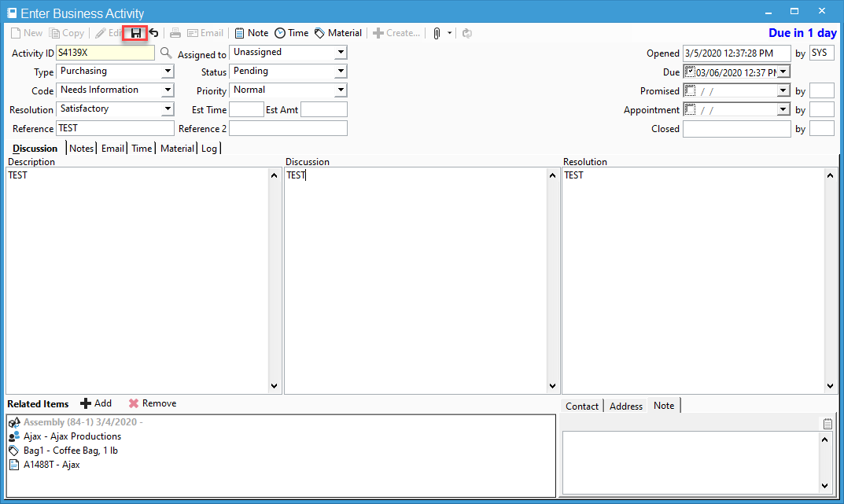Image resolution: width=844 pixels, height=504 pixels.
Task: Open the Status dropdown showing Pending
Action: (342, 71)
